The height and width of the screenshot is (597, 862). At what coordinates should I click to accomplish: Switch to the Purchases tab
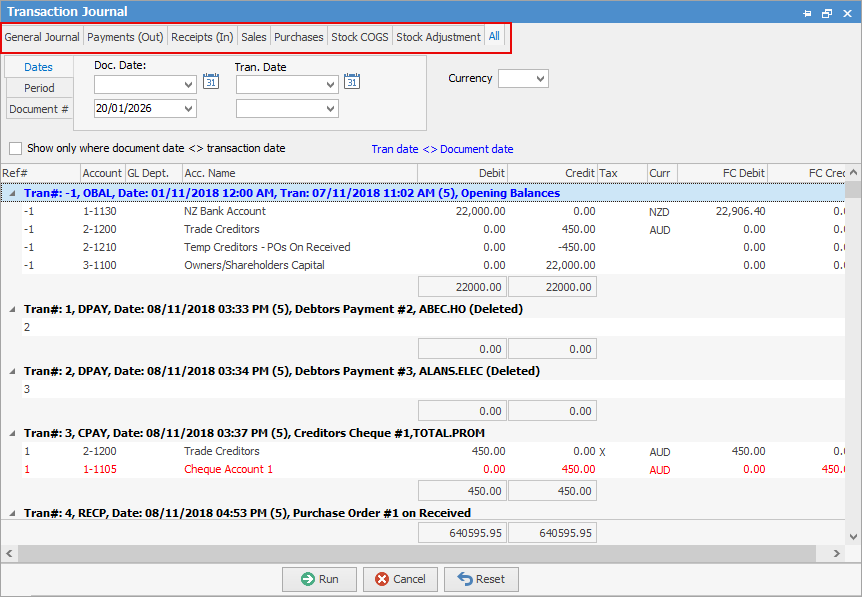coord(299,37)
